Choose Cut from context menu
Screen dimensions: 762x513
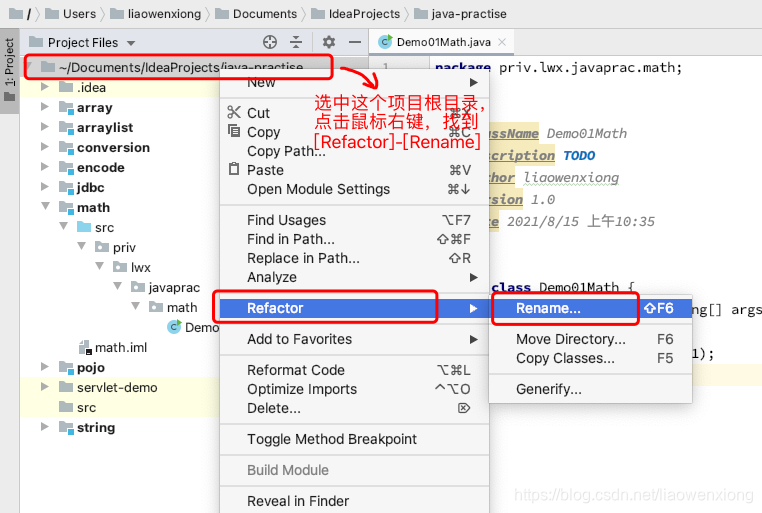354,113
